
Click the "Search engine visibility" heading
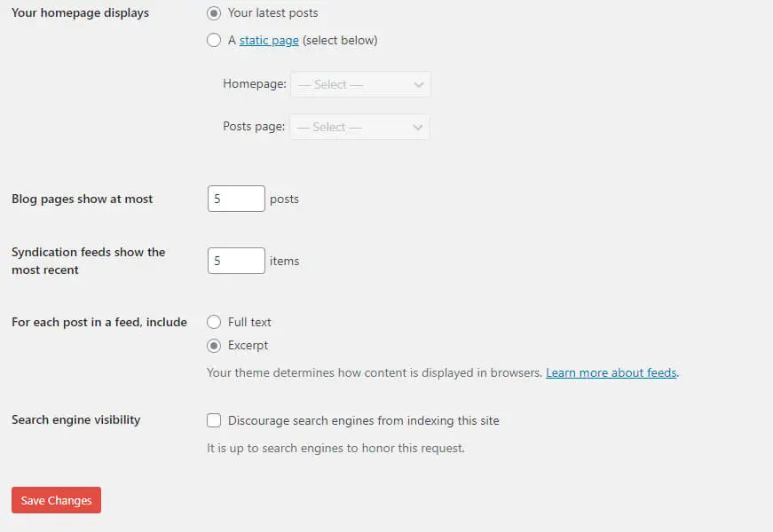[76, 419]
